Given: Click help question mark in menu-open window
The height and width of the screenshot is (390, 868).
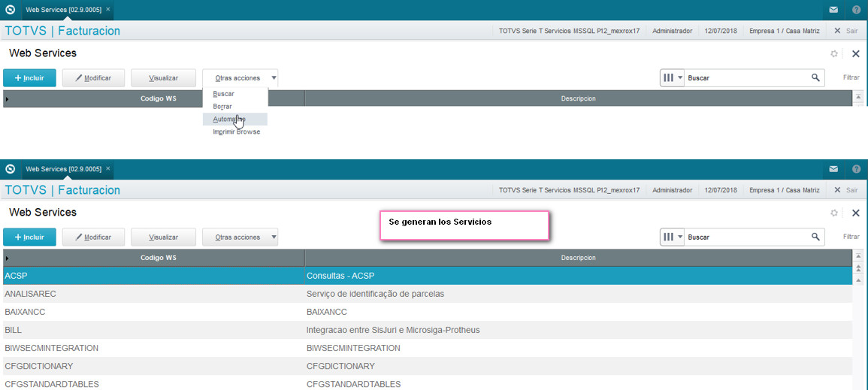Looking at the screenshot, I should [857, 10].
